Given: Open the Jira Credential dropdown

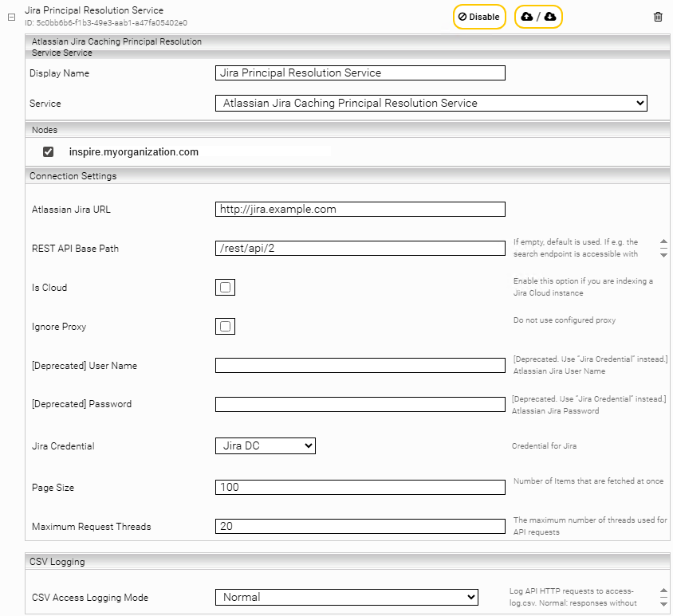Looking at the screenshot, I should click(x=266, y=445).
